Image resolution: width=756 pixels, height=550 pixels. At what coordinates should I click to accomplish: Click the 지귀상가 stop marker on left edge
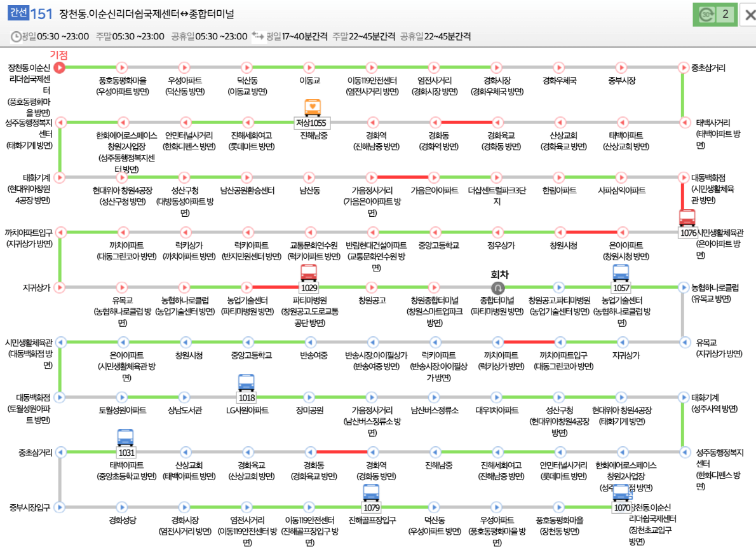59,287
